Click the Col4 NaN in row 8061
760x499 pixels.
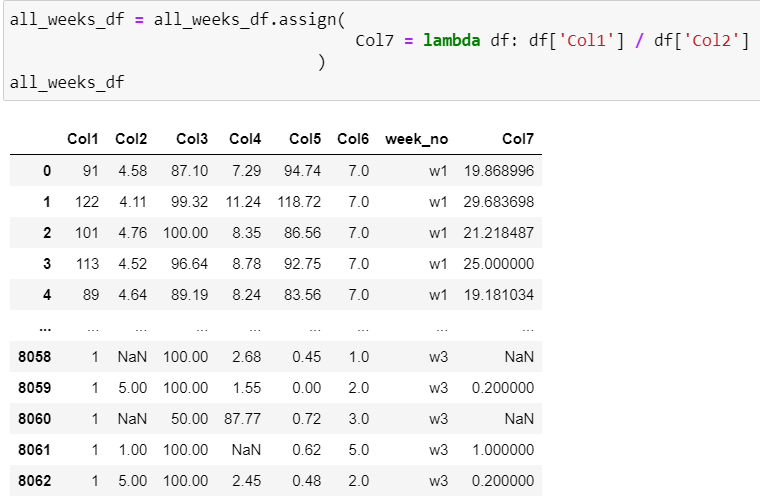point(246,450)
